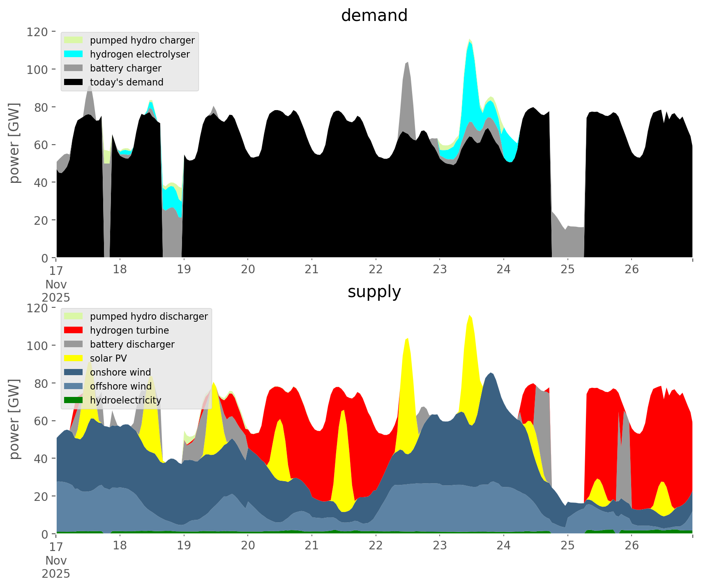Screen dimensions: 701x588
Task: Click the day 22 tick on supply x-axis
Action: [376, 546]
